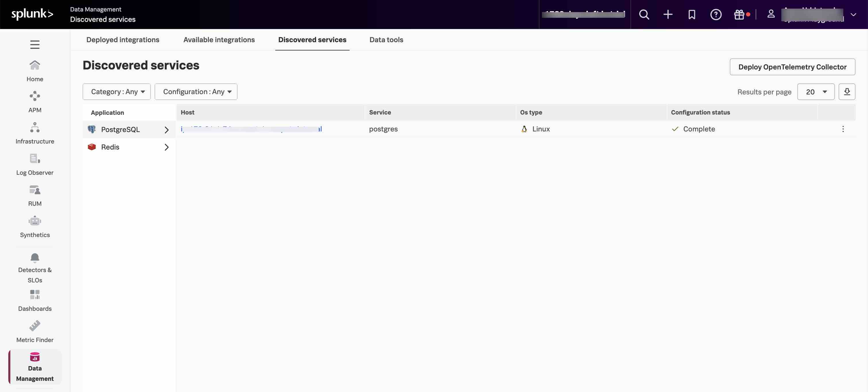
Task: Click the 'Complete' status text
Action: coord(699,129)
